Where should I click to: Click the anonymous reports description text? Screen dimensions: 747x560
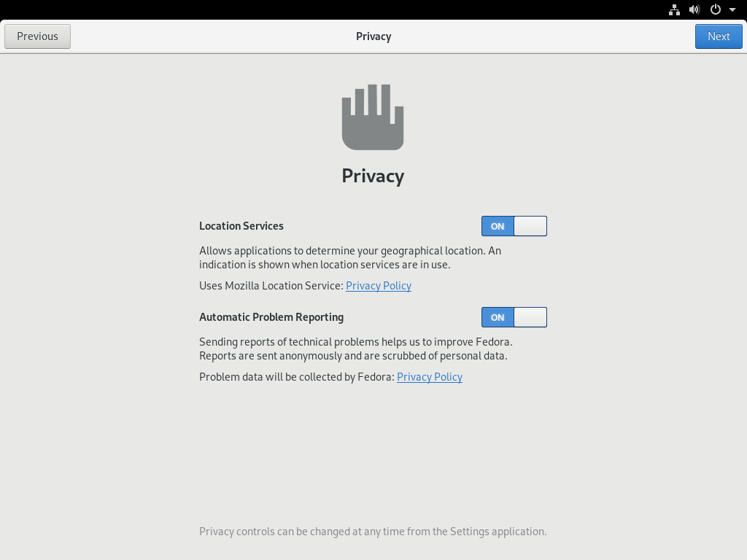tap(356, 349)
